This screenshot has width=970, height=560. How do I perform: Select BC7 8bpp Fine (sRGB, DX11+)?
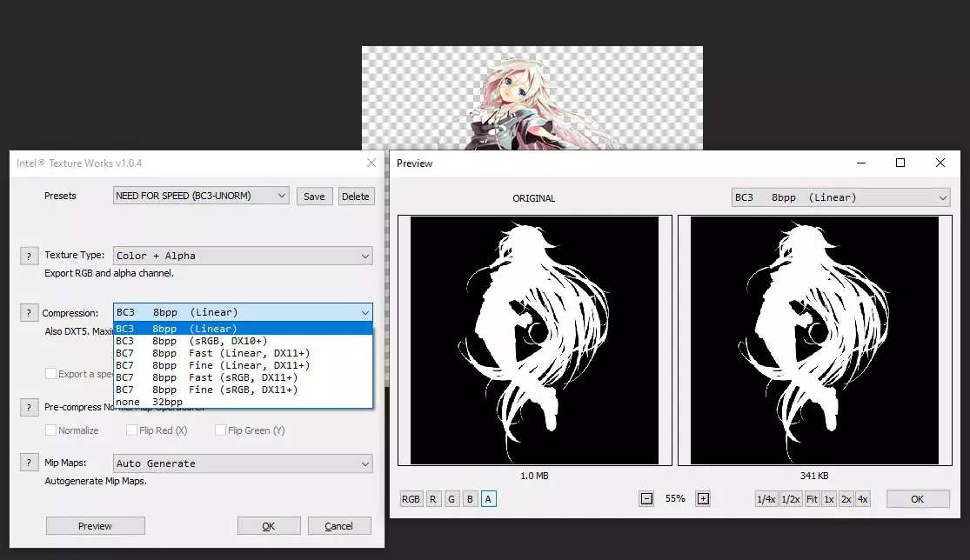click(x=243, y=390)
